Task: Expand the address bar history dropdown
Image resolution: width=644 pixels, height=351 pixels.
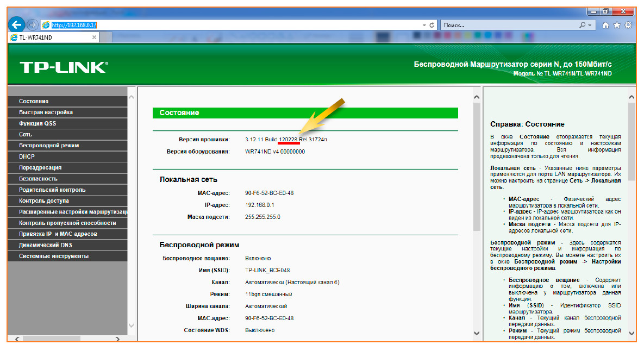Action: point(424,25)
